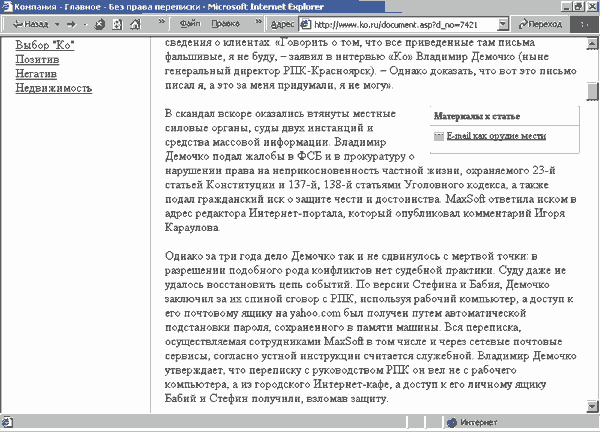Click the Internet zone icon in status bar
600x432 pixels.
(453, 422)
